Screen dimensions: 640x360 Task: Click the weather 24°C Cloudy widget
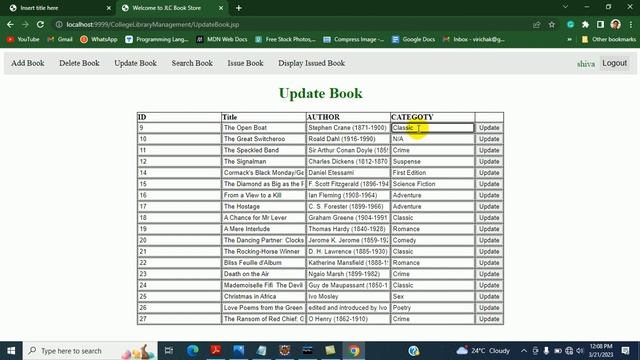(x=483, y=351)
